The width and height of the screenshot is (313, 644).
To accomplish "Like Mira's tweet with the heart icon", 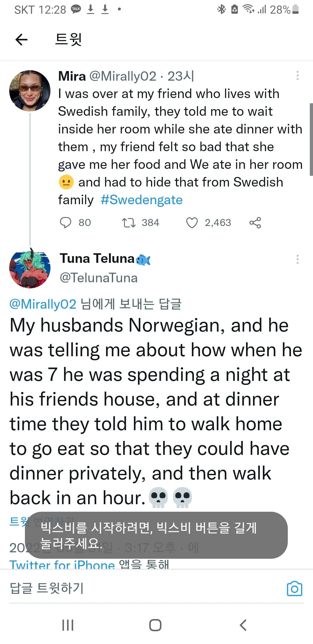I will coord(192,223).
